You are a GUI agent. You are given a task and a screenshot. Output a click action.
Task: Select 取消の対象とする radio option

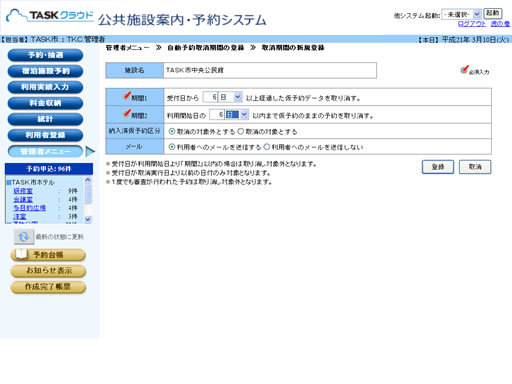(241, 131)
